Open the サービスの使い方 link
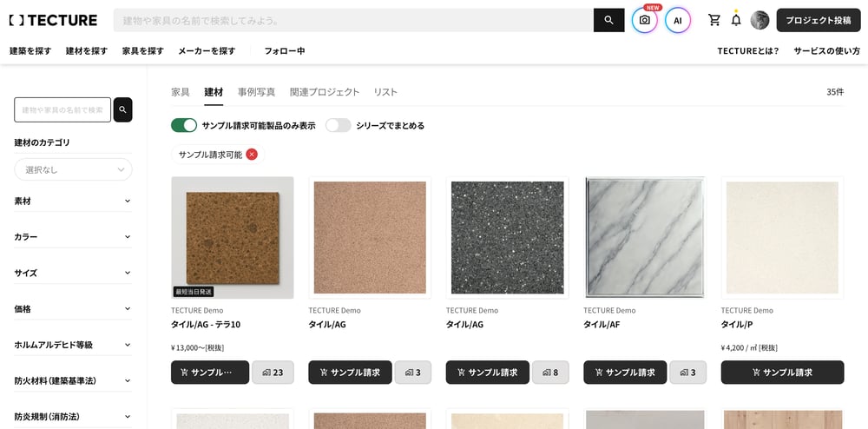This screenshot has height=429, width=868. 827,51
